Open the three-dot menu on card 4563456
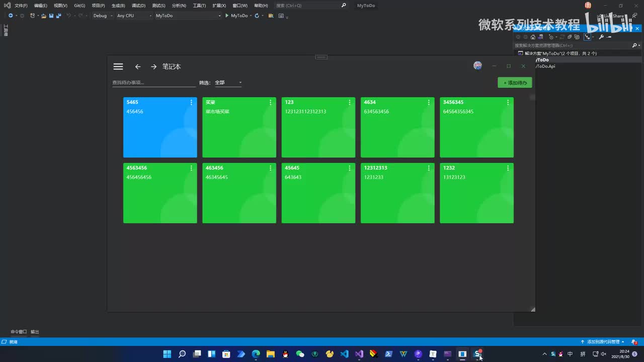 coord(191,168)
